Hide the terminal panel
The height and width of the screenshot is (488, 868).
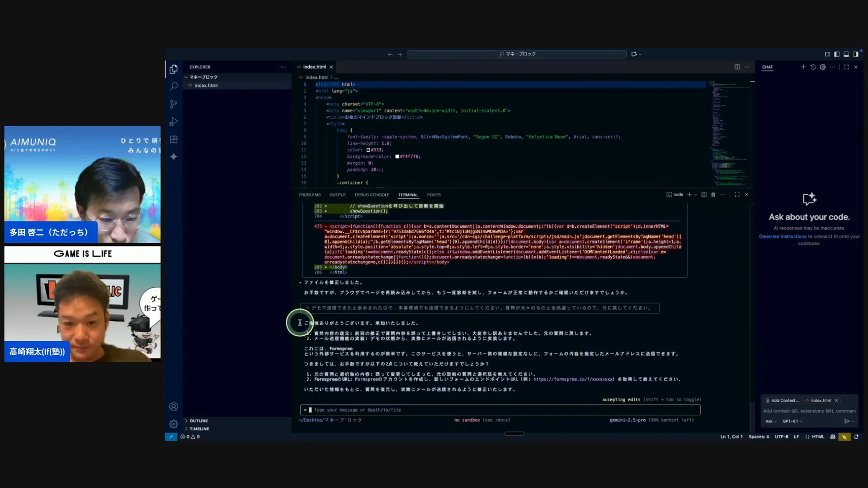746,195
